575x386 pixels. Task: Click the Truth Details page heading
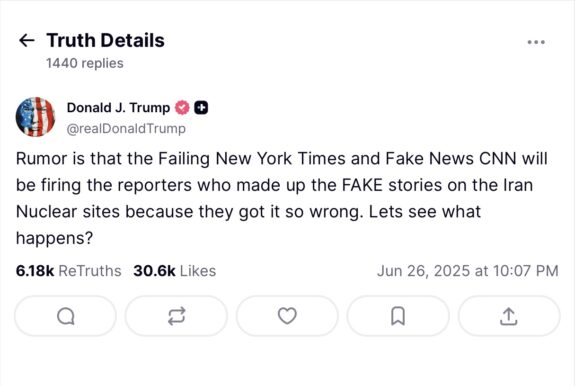pos(106,40)
